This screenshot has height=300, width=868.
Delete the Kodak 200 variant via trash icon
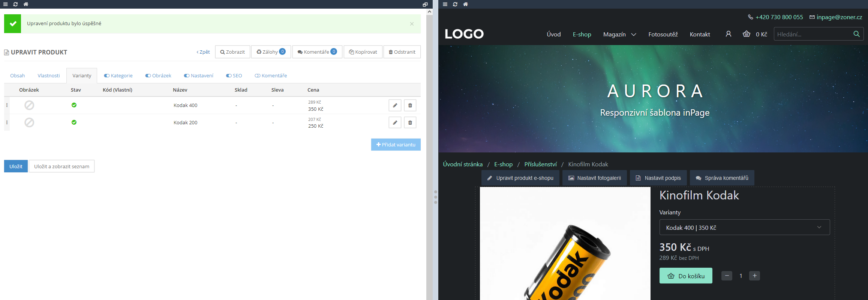[x=410, y=123]
